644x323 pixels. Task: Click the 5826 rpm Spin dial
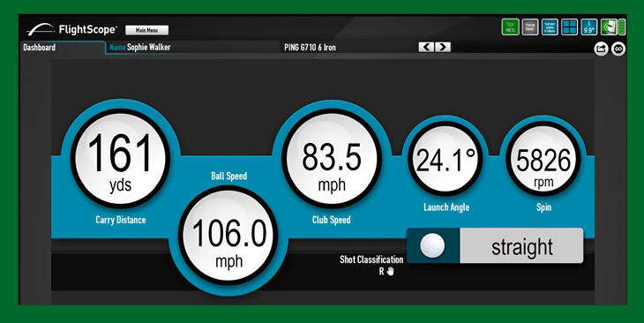click(543, 158)
